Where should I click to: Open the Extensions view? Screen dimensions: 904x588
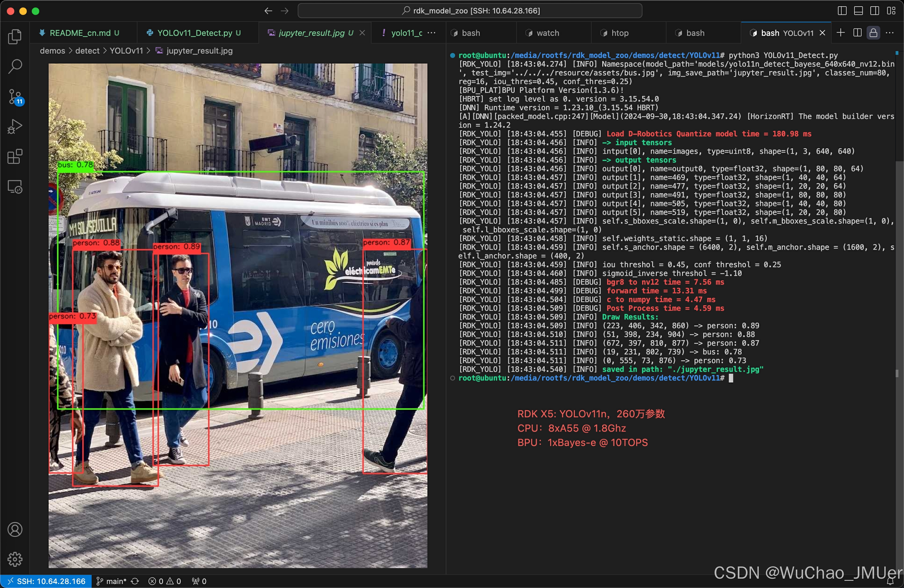coord(15,157)
